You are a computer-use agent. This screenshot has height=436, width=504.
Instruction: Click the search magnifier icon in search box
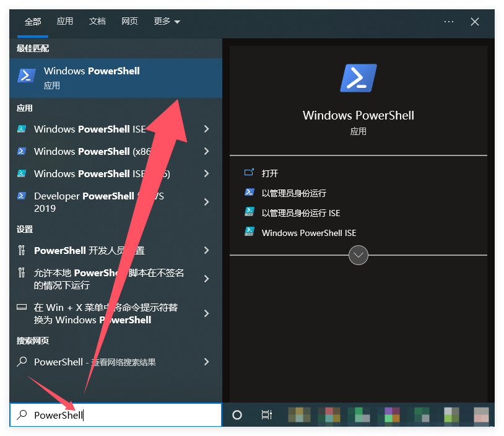[x=22, y=415]
